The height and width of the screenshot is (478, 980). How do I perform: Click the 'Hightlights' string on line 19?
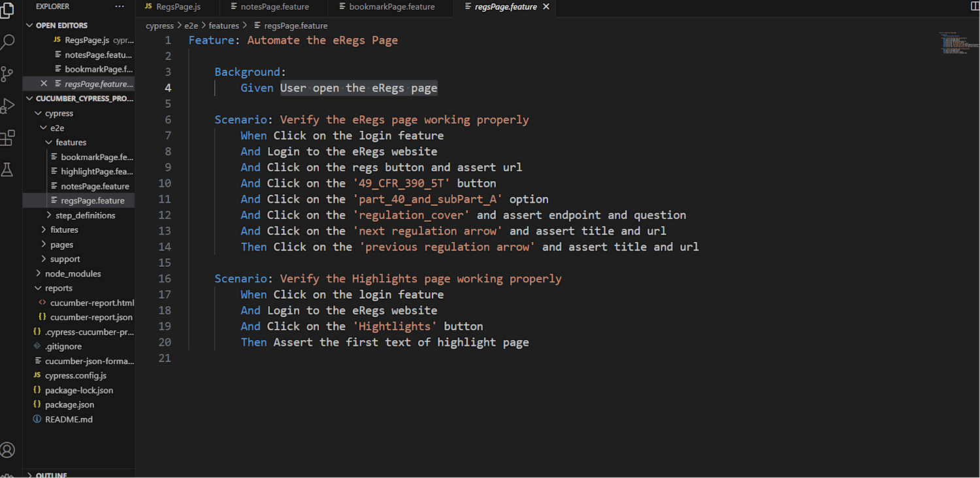(395, 326)
